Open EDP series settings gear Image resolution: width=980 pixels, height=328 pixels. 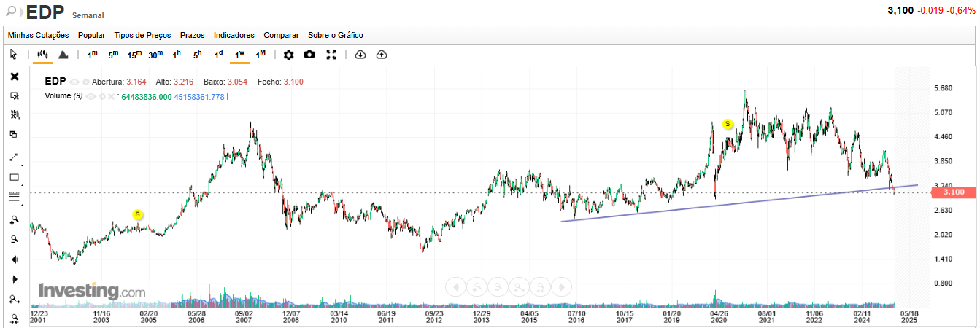[x=86, y=82]
